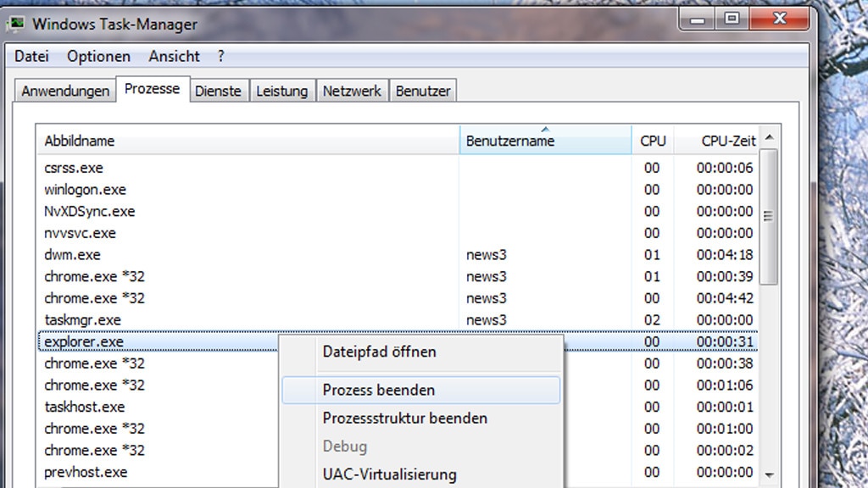Click CPU time 00:00:31 of explorer.exe
868x488 pixels.
tap(725, 342)
